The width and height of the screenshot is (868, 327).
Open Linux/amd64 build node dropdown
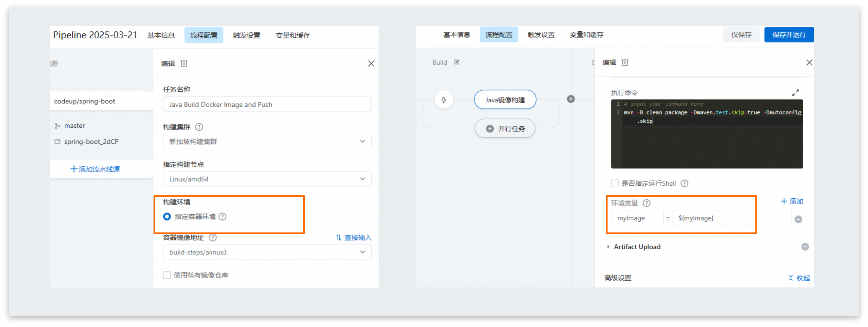(267, 179)
